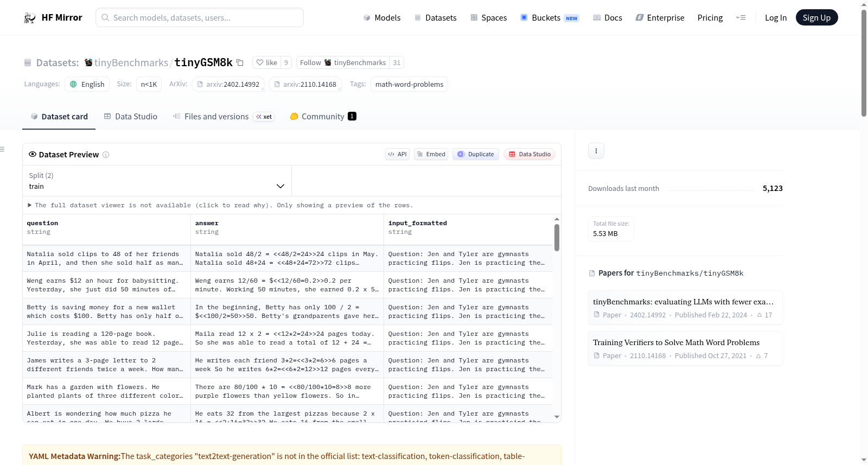Click the Embed button
Image resolution: width=868 pixels, height=465 pixels.
431,154
